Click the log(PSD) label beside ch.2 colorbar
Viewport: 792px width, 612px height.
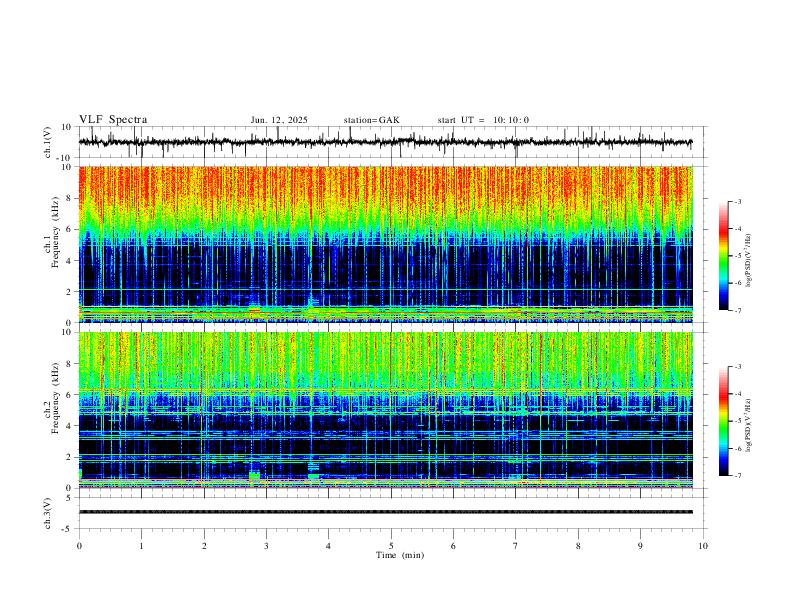(x=749, y=426)
